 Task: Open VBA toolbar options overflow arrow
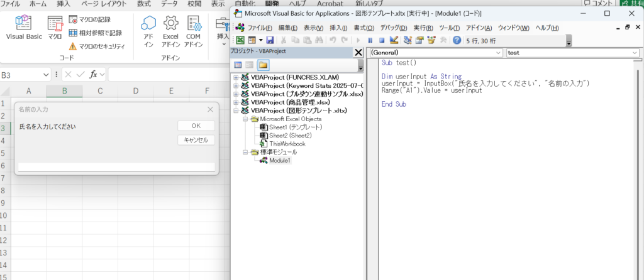coord(569,40)
